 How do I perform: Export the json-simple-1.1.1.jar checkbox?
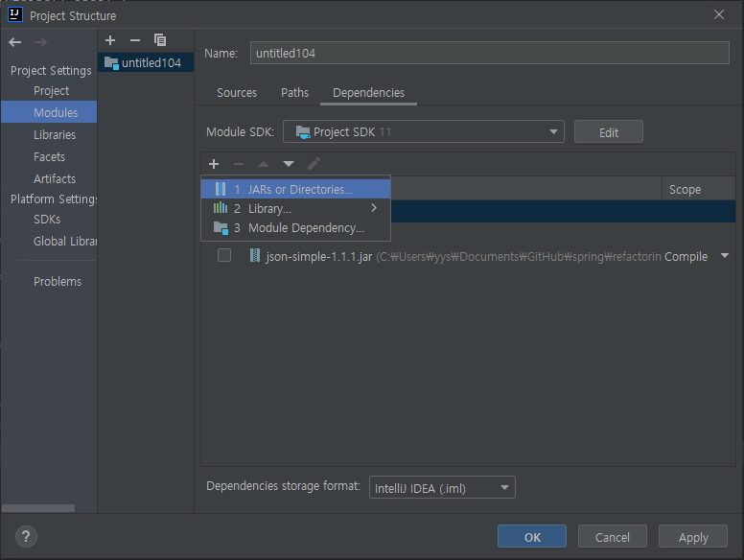pyautogui.click(x=224, y=255)
